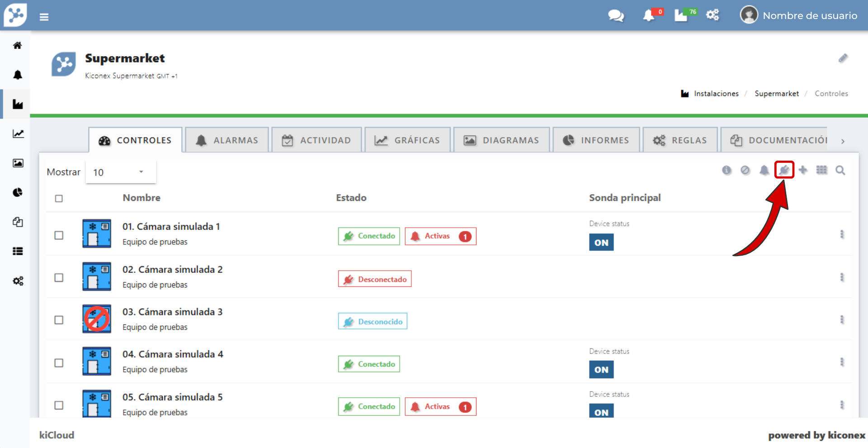The image size is (868, 448).
Task: Expand more tabs with the right chevron
Action: [843, 141]
